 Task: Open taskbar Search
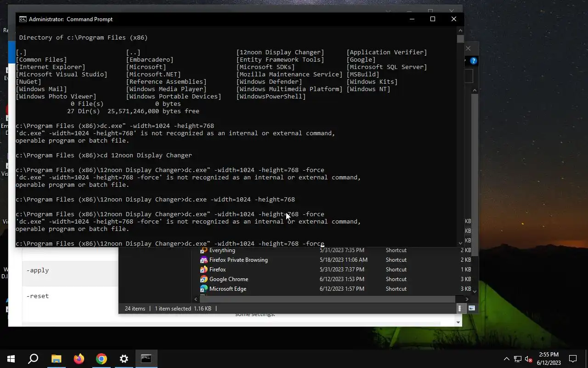pyautogui.click(x=33, y=359)
